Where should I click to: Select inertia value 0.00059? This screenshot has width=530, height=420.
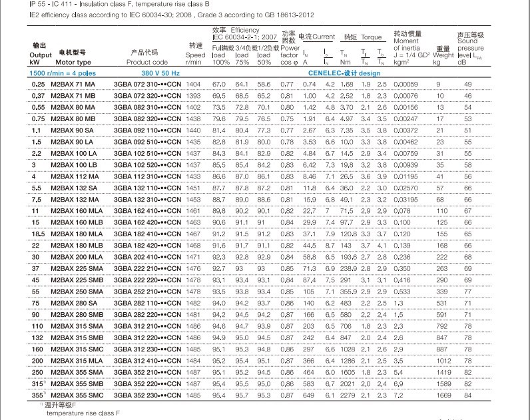[405, 85]
